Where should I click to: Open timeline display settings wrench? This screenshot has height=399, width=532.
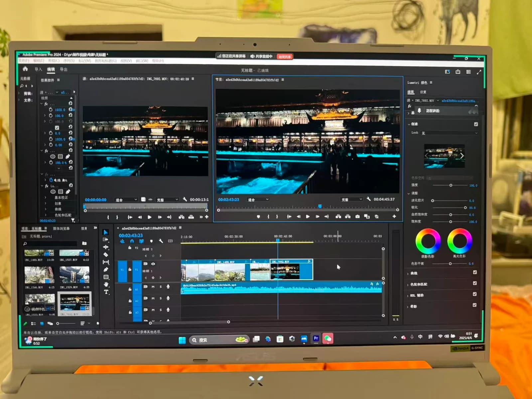161,241
